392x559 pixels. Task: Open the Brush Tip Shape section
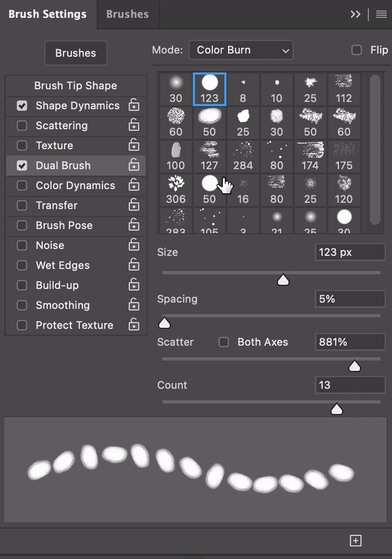click(x=76, y=86)
